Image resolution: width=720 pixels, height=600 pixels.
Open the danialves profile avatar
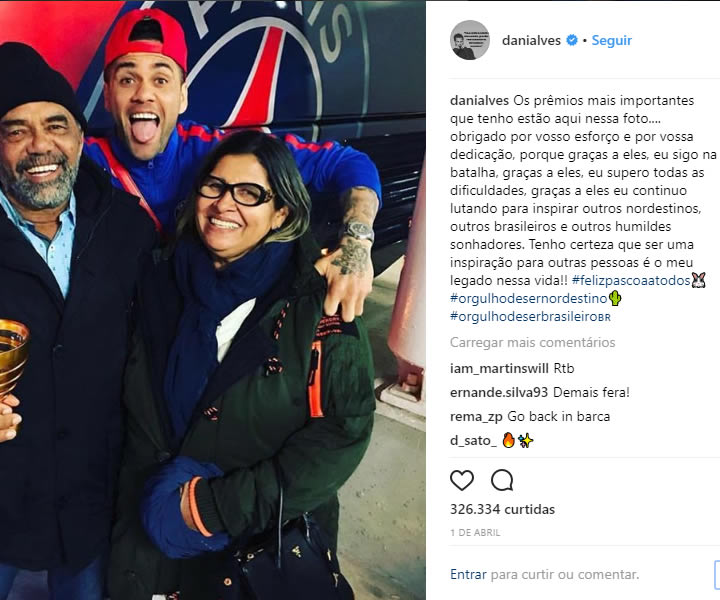469,40
